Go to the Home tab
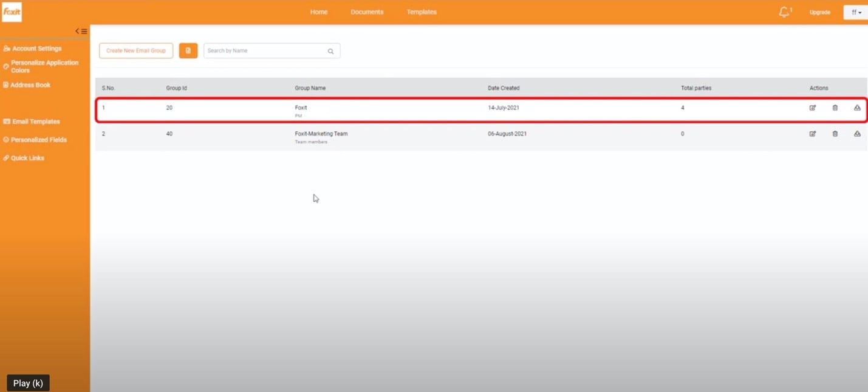 pyautogui.click(x=319, y=12)
